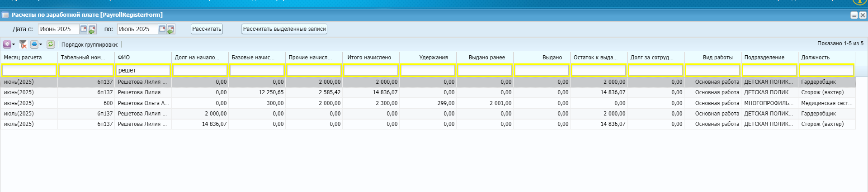Expand print options dropdown arrow
868x192 pixels.
point(41,44)
